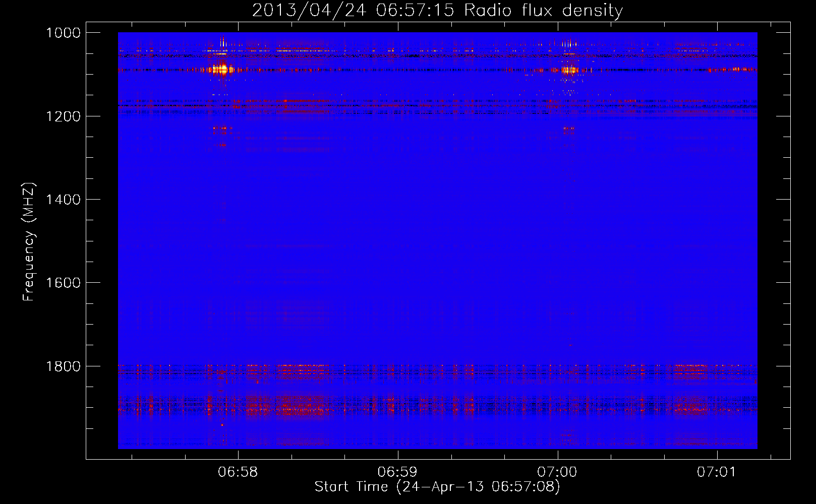The image size is (816, 504).
Task: Click the plot title '2013/04/24 06:57:15 Radio flux density'
Action: pos(437,11)
